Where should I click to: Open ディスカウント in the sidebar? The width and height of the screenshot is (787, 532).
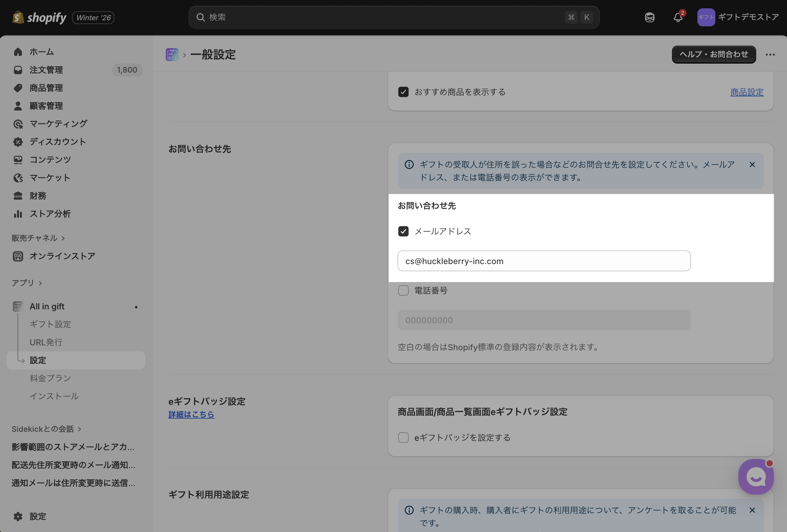[57, 142]
